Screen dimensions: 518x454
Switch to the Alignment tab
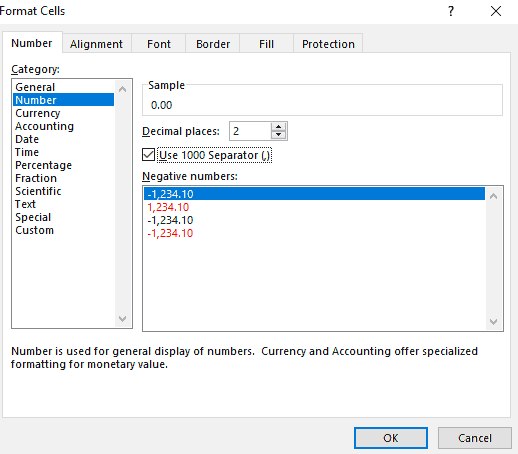pyautogui.click(x=96, y=44)
